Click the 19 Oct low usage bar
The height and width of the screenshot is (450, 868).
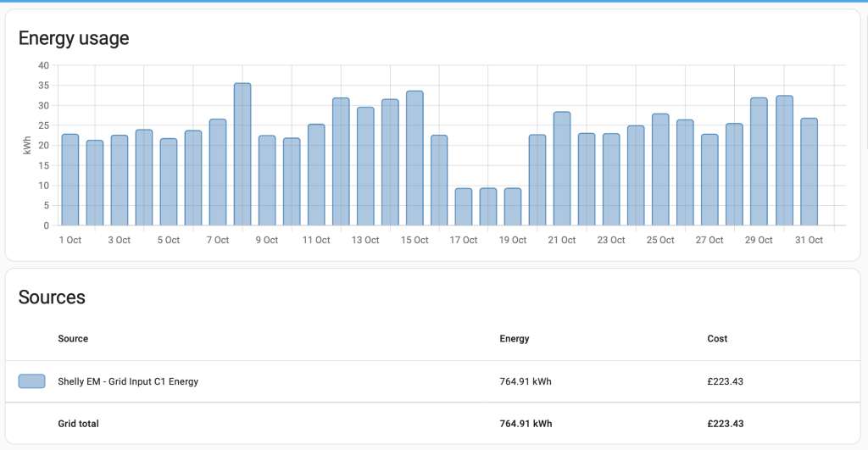[x=513, y=207]
